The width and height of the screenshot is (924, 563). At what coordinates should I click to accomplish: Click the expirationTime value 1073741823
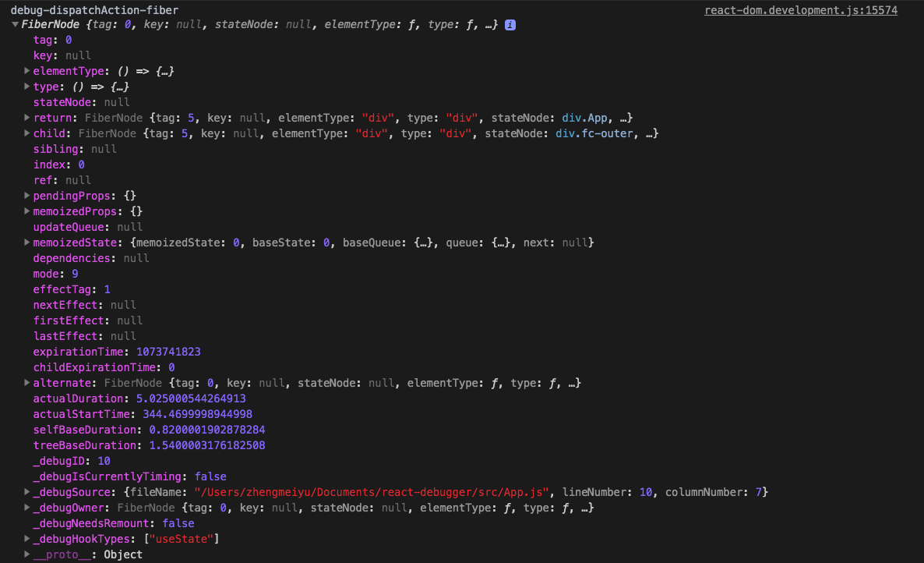[168, 352]
